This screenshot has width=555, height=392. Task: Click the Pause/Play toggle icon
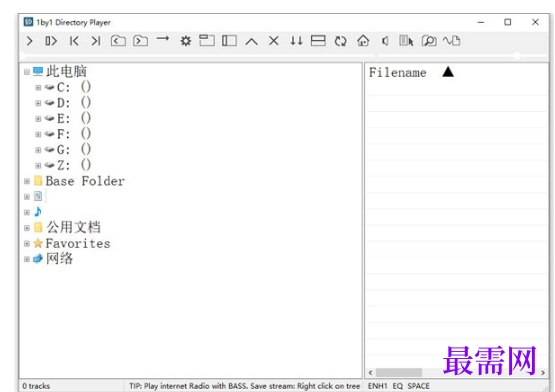51,41
